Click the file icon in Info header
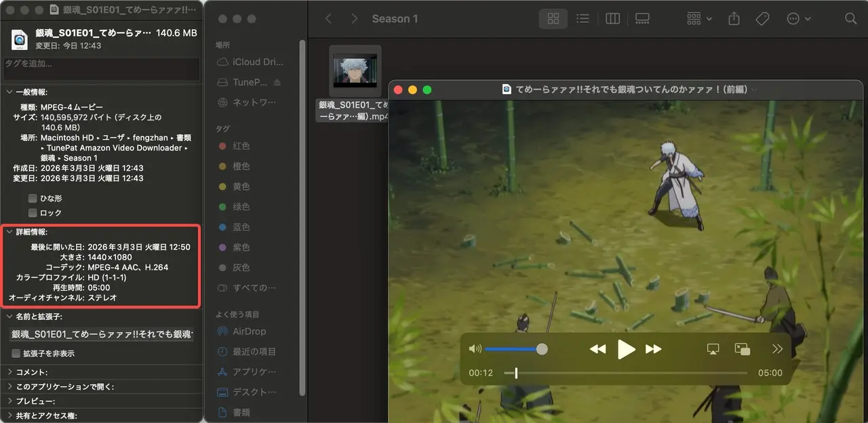Viewport: 868px width, 423px height. (x=19, y=40)
